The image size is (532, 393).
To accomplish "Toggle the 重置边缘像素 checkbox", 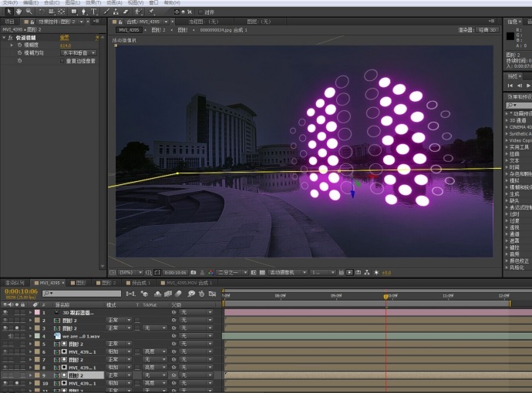I will point(63,60).
